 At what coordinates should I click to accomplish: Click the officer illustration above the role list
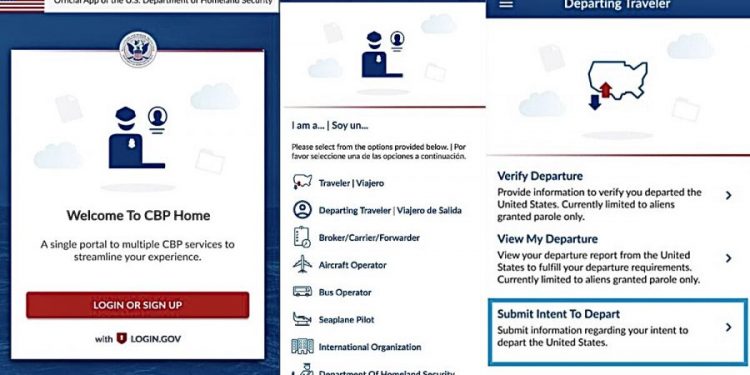pos(384,54)
